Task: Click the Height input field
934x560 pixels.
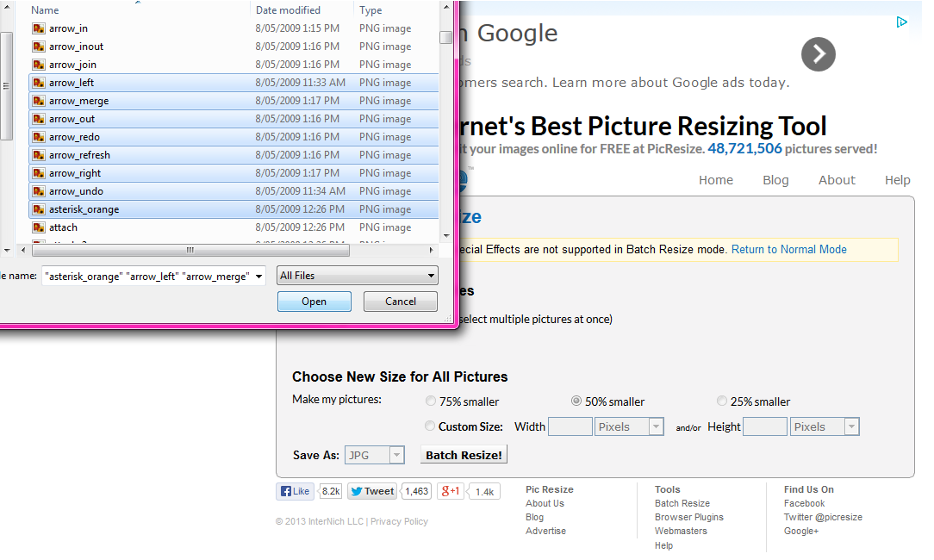Action: point(765,426)
